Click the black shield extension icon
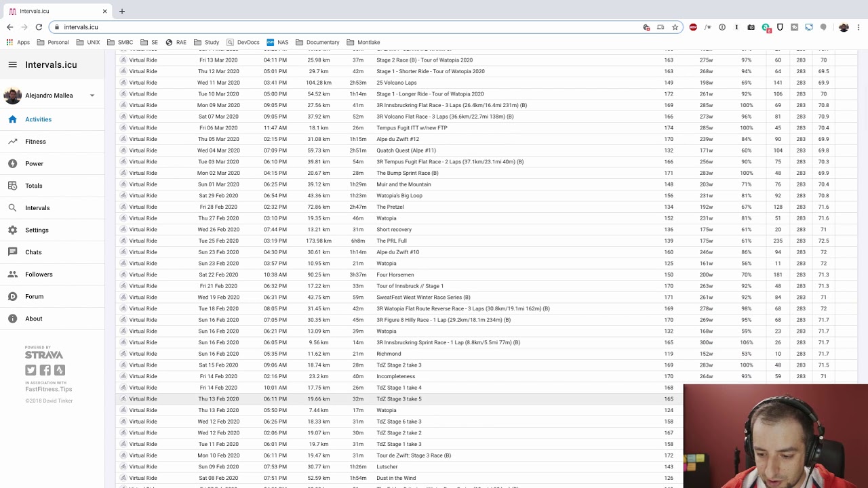This screenshot has height=488, width=868. click(x=780, y=27)
